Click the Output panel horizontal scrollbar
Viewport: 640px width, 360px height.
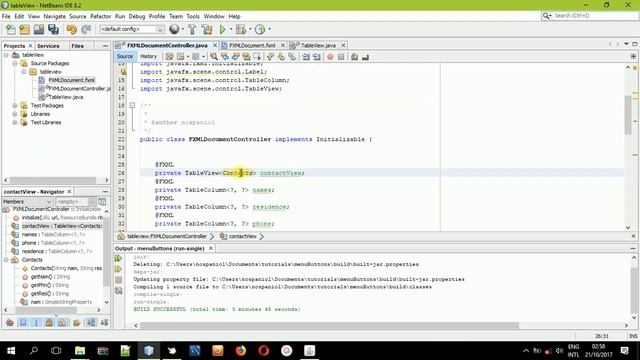coord(329,325)
